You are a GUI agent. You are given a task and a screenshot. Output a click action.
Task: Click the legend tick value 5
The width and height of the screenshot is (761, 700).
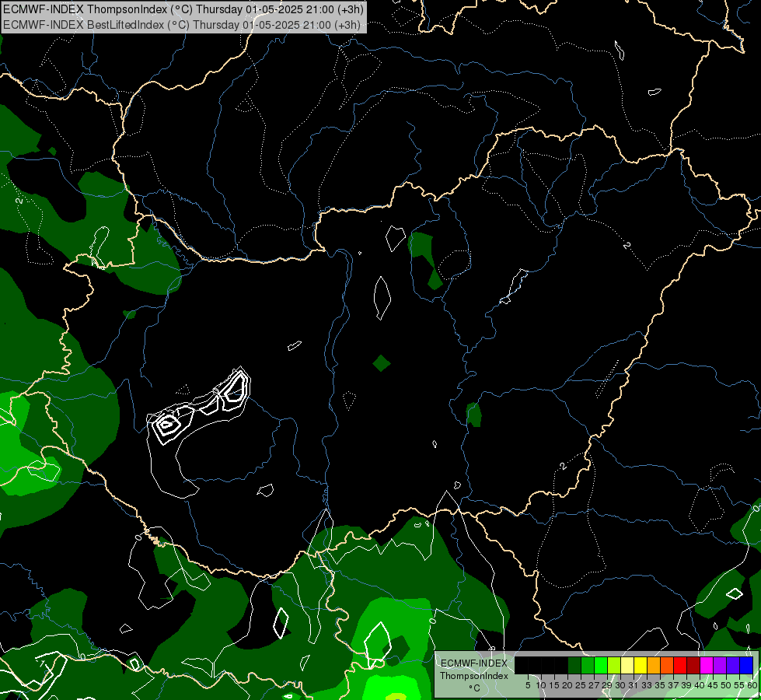pyautogui.click(x=528, y=685)
